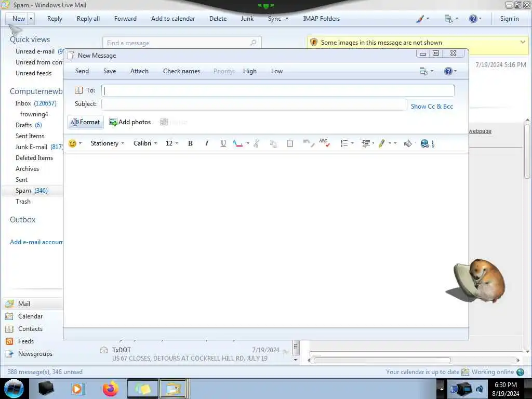The image size is (532, 399).
Task: Click Reply in main toolbar
Action: [55, 19]
